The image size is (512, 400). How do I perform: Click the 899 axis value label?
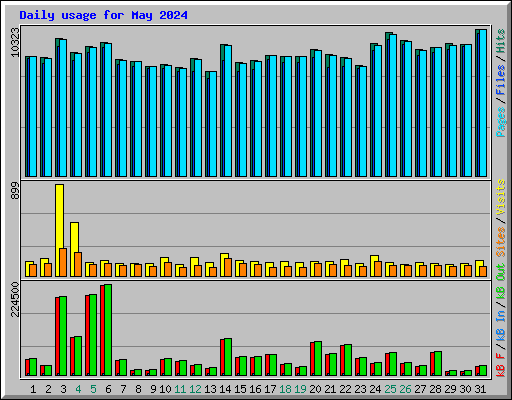pos(15,191)
